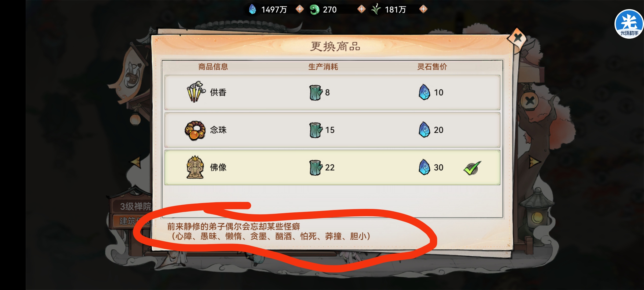Add spirit stones with plus button beside 1497万
Screen dimensions: 644x290
point(300,9)
